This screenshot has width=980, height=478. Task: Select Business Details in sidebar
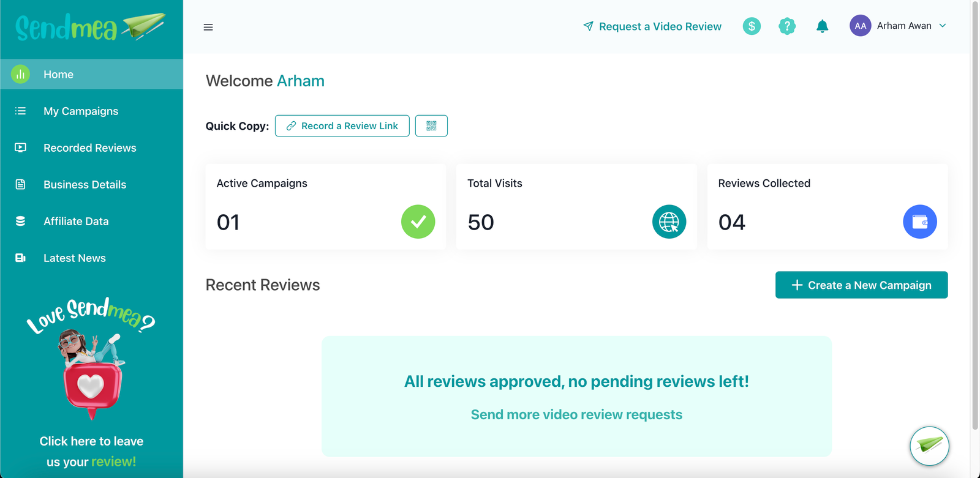click(85, 185)
